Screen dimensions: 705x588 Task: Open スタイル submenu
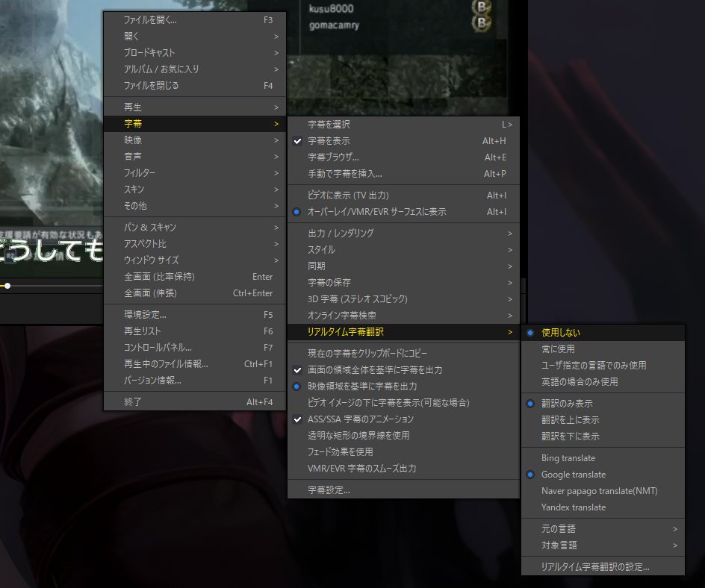[x=403, y=250]
